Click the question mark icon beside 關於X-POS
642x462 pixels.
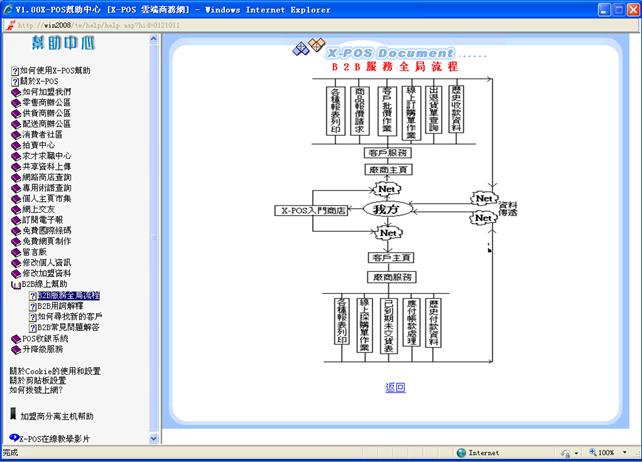point(15,81)
